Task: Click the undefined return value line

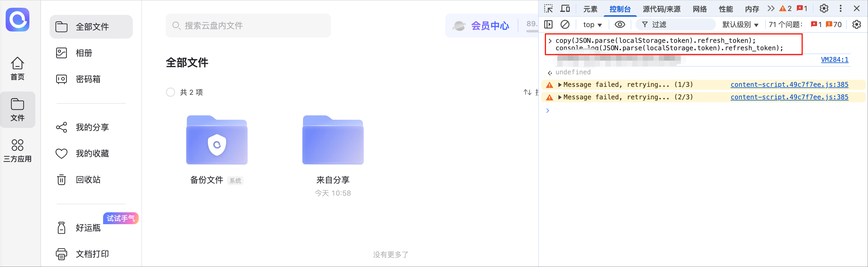Action: tap(573, 72)
